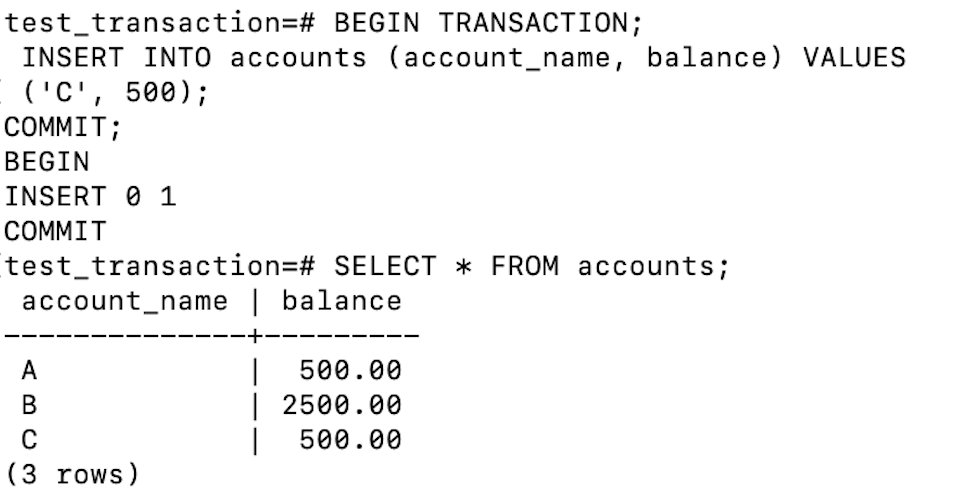Click the account_name column header
This screenshot has width=974, height=494.
125,303
